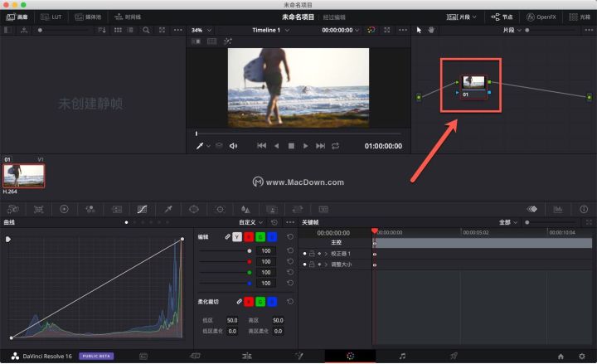The height and width of the screenshot is (364, 597).
Task: Open the Tracker palette
Action: click(x=220, y=209)
